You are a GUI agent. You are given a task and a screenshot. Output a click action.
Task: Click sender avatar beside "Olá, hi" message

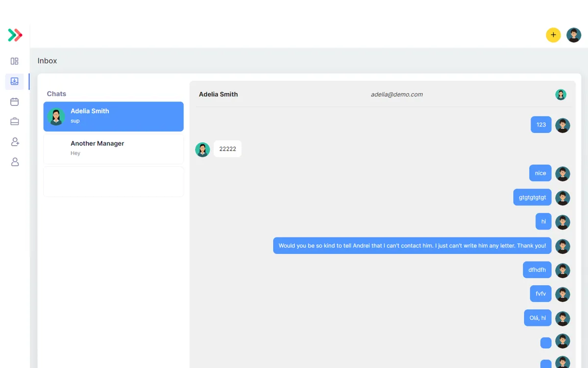563,318
